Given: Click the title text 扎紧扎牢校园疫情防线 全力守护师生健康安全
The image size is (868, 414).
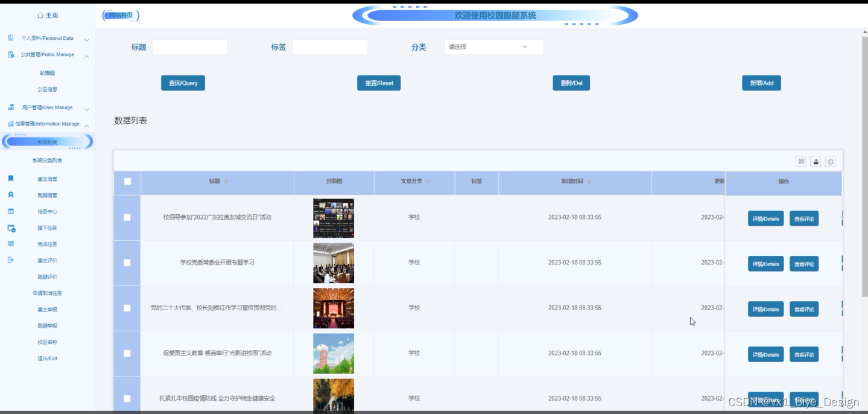Looking at the screenshot, I should (x=217, y=398).
